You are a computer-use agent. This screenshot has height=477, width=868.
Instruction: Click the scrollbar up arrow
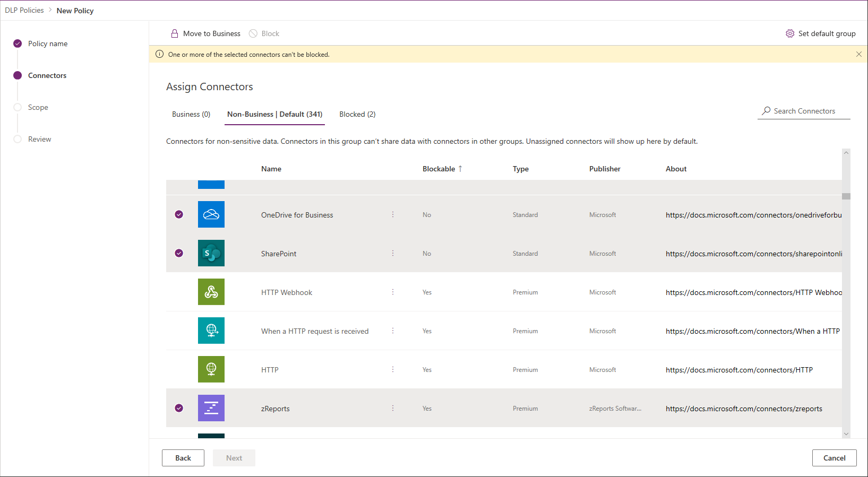click(846, 153)
